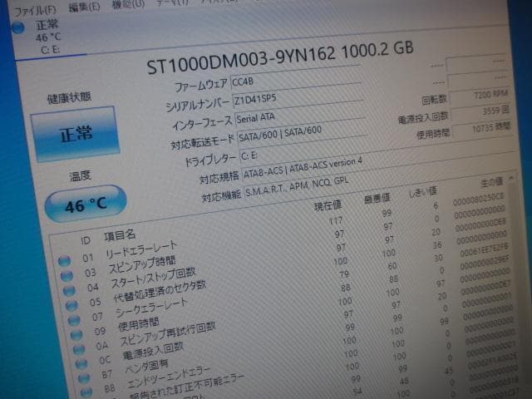
Task: Click status circle for 04 スタート/ストップ回数
Action: (x=67, y=289)
